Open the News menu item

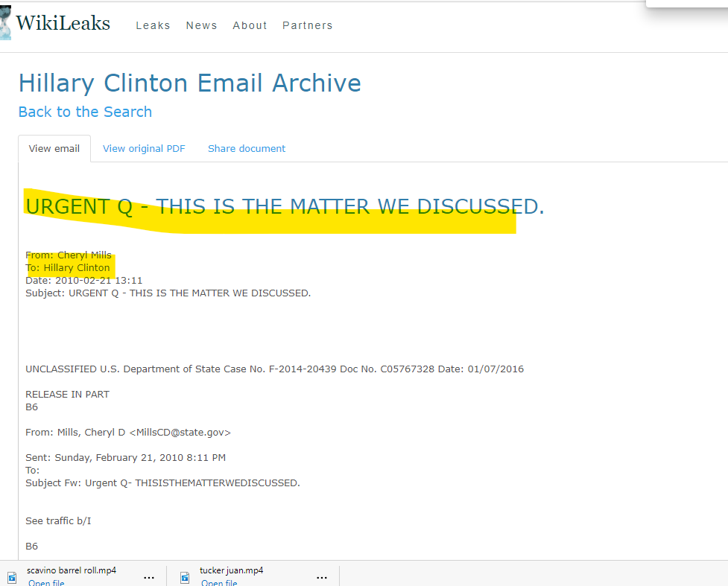click(x=201, y=25)
